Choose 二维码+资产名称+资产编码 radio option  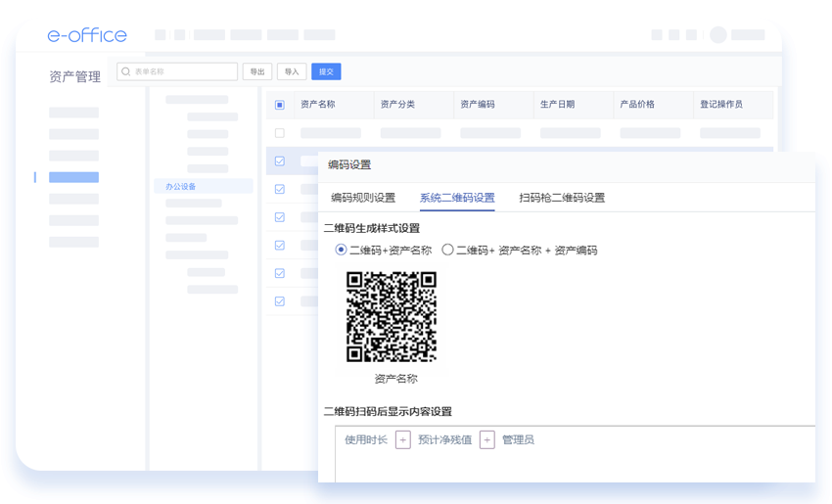pyautogui.click(x=447, y=250)
